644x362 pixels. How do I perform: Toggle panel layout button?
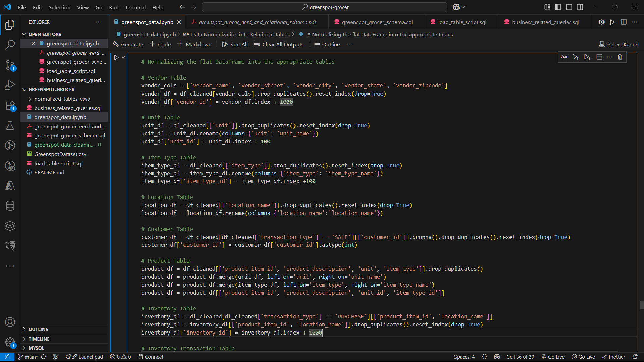pyautogui.click(x=569, y=7)
